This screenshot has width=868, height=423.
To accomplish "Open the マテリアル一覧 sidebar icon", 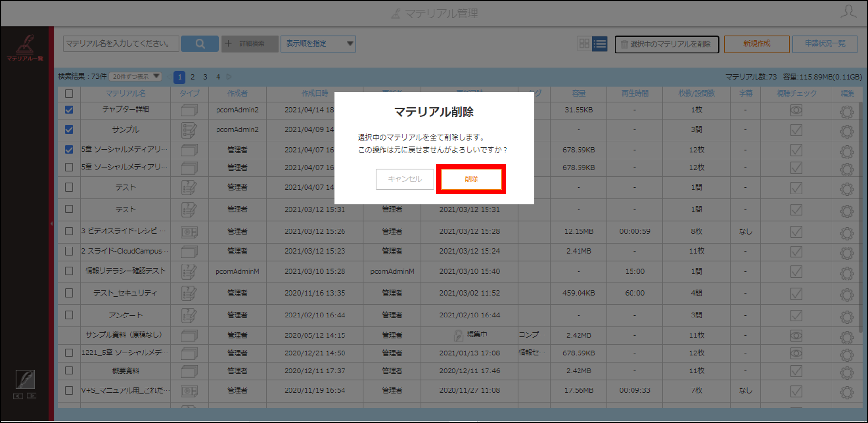I will click(24, 48).
